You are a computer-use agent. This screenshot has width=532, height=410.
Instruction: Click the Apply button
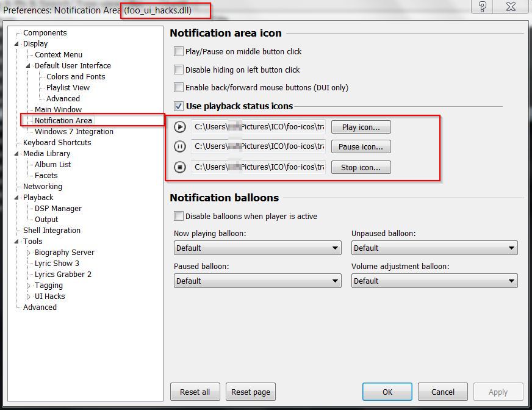tap(498, 392)
